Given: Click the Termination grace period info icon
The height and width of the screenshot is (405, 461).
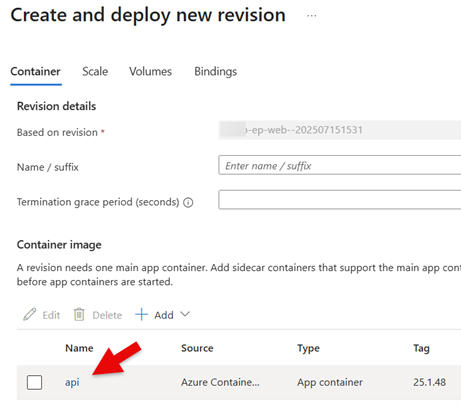Looking at the screenshot, I should point(188,202).
